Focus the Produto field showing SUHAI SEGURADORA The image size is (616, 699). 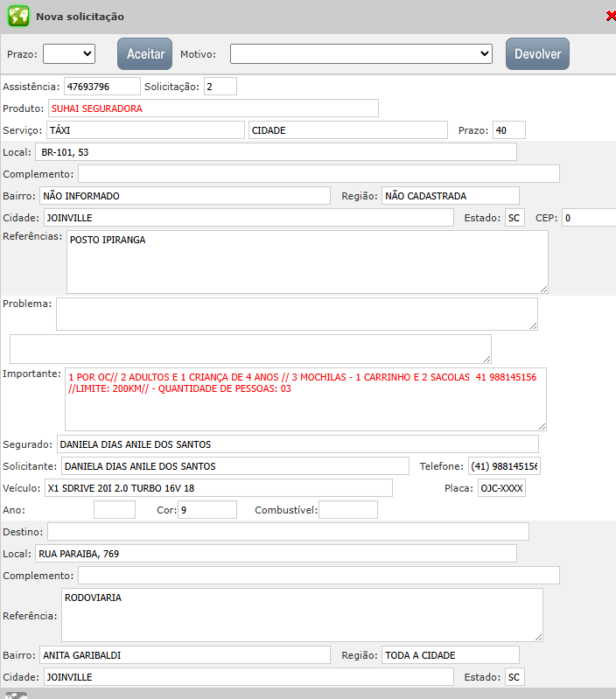(x=213, y=108)
